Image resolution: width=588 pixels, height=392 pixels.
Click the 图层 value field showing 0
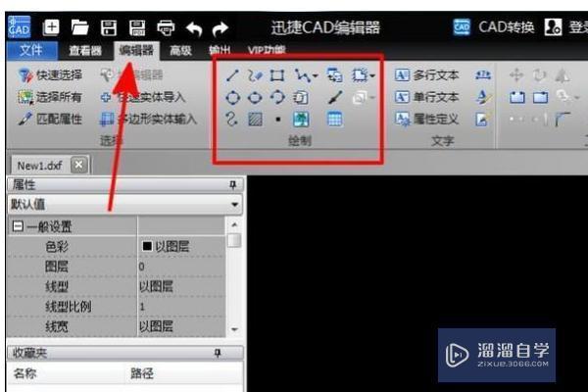[181, 267]
